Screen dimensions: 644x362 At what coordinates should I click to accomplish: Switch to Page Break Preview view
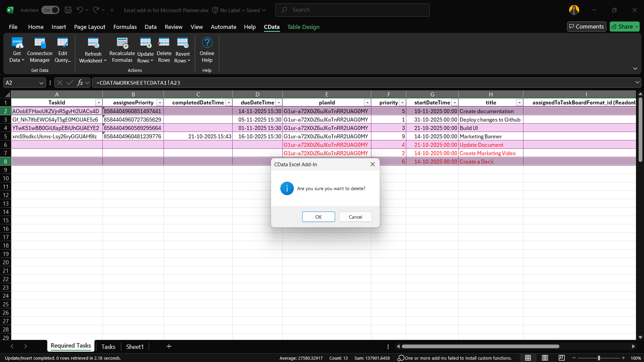coord(561,358)
